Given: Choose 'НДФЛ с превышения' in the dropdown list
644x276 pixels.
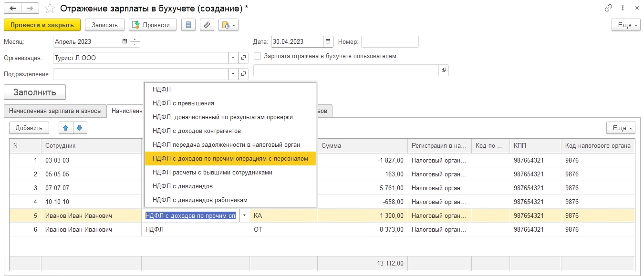Looking at the screenshot, I should click(183, 103).
